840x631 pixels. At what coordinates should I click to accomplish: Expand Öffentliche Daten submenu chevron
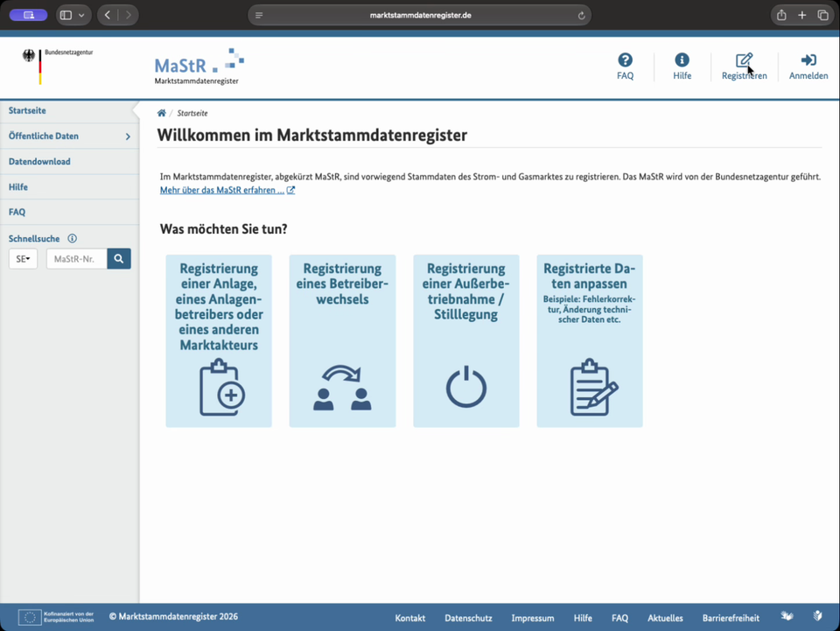128,137
